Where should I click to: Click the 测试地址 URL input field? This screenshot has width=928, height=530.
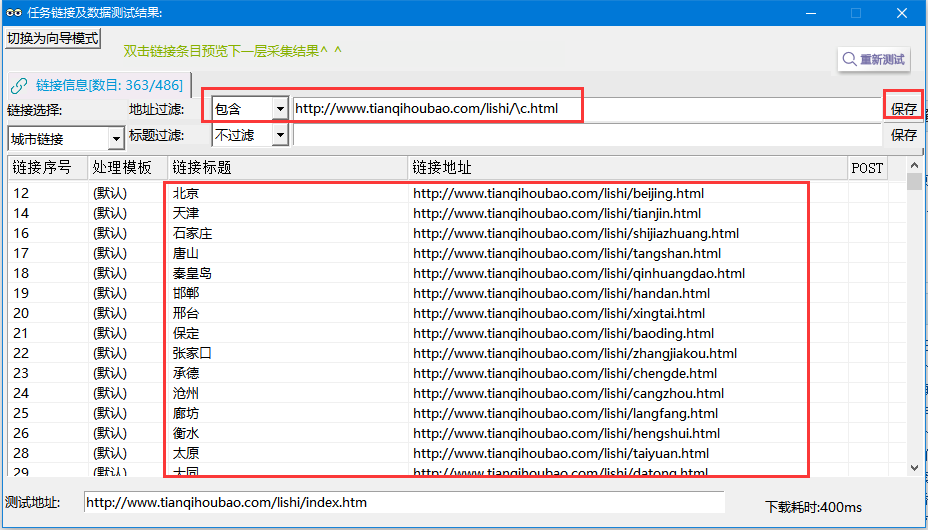point(404,502)
